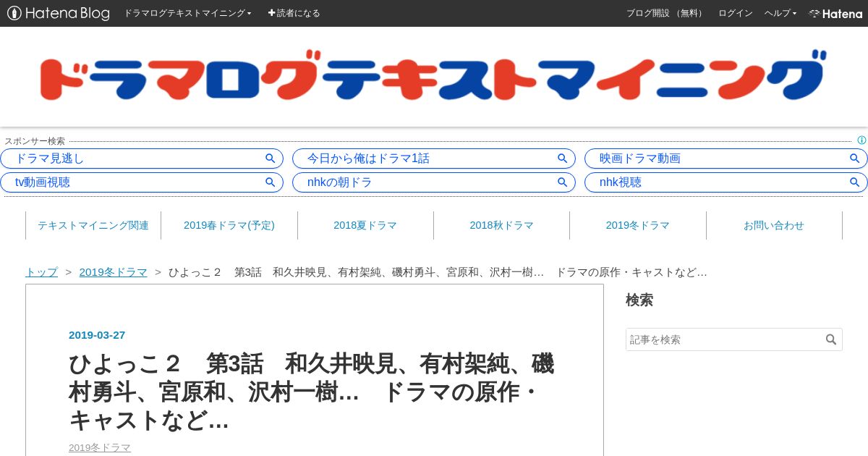
Task: Click the 2019冬ドラマ category tag under title
Action: coord(100,447)
